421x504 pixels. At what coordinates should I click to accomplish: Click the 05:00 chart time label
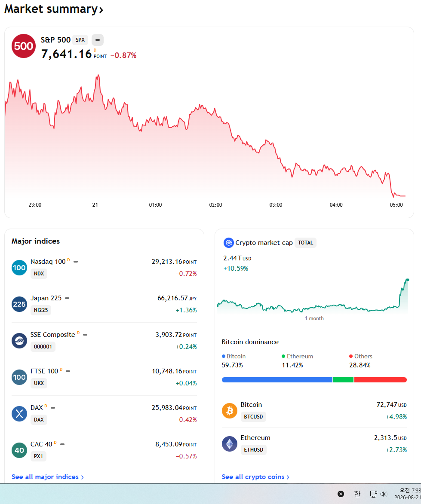(396, 205)
